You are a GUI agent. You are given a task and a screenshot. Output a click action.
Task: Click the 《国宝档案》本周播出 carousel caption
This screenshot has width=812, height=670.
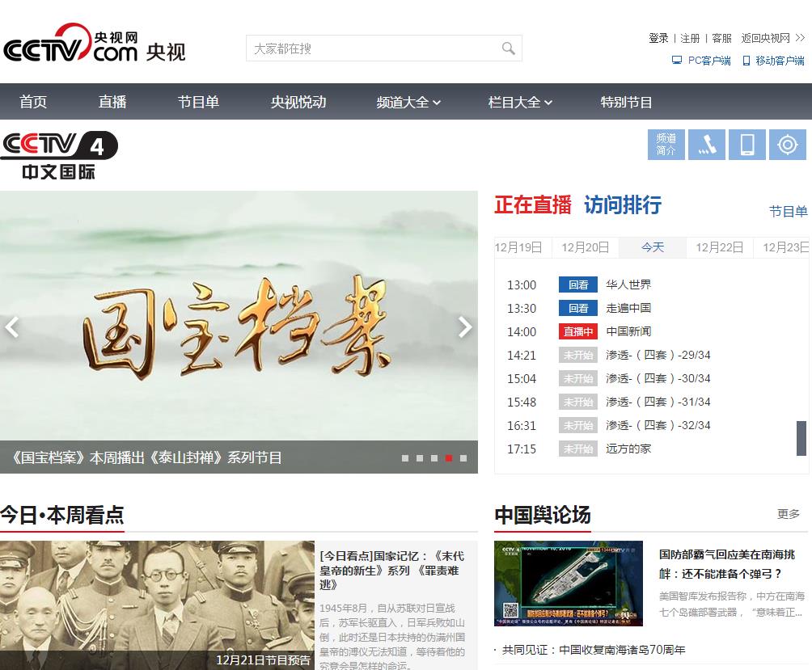(x=146, y=457)
